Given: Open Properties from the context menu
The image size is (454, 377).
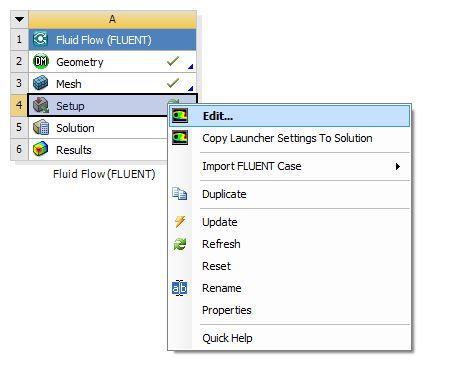Looking at the screenshot, I should [227, 310].
